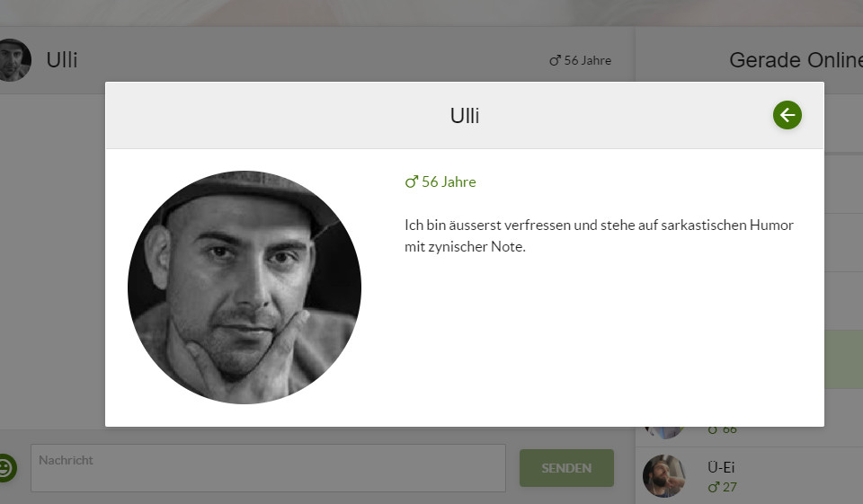Screen dimensions: 863x504
Task: Click the male symbol next to 27
Action: point(714,487)
